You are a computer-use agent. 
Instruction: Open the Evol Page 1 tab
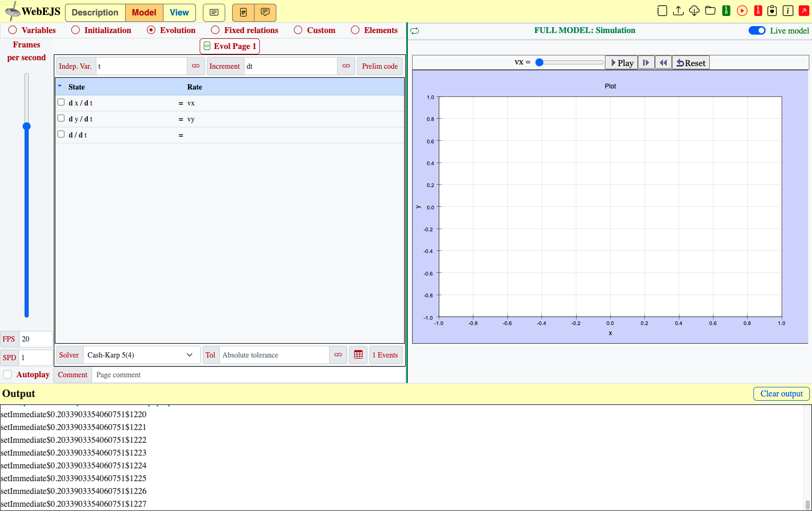pos(229,46)
